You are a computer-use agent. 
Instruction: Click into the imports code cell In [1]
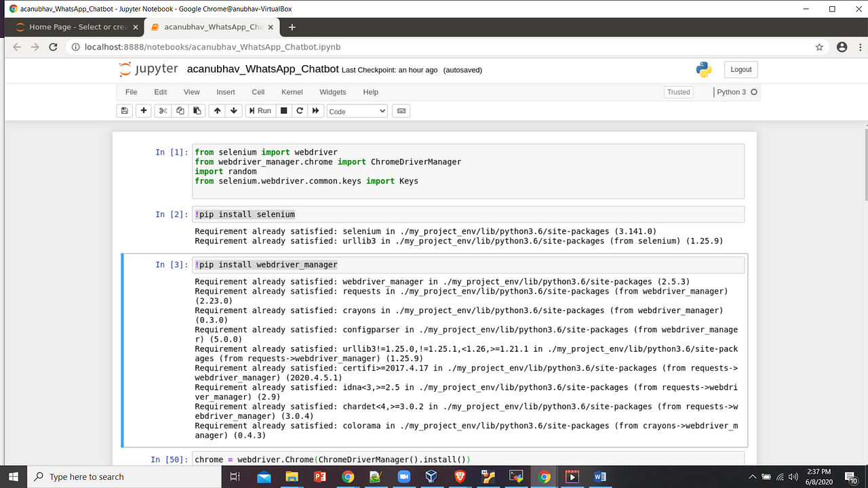(468, 171)
